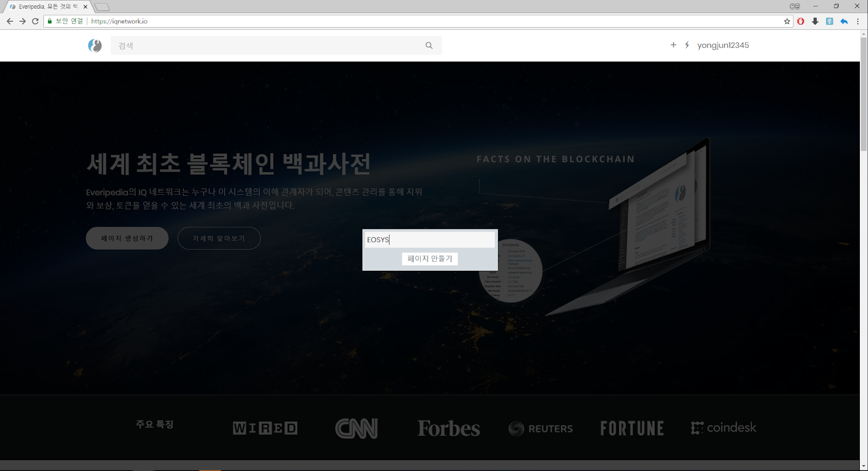868x471 pixels.
Task: Click the 자세히 알아보기 button
Action: 219,238
